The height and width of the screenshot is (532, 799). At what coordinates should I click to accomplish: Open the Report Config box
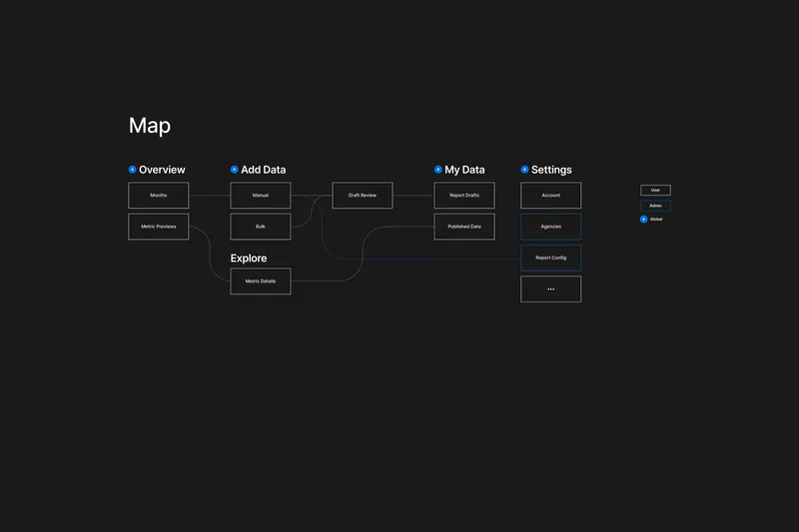[551, 258]
